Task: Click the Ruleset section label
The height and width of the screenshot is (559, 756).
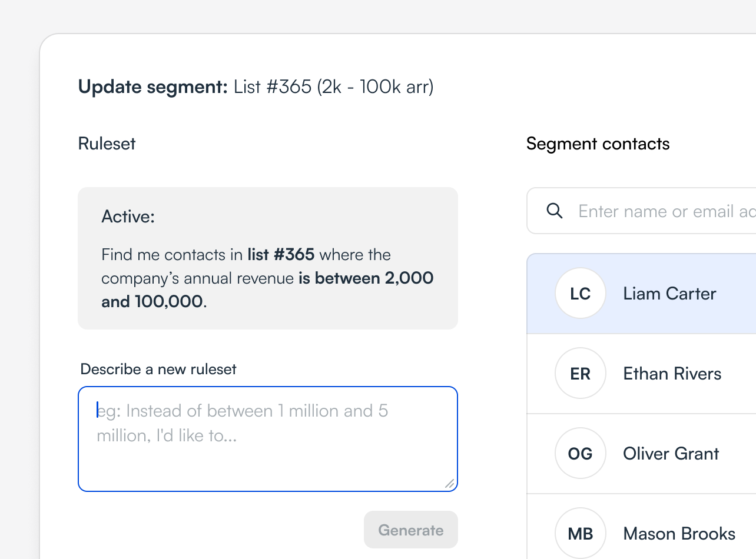Action: [x=107, y=144]
